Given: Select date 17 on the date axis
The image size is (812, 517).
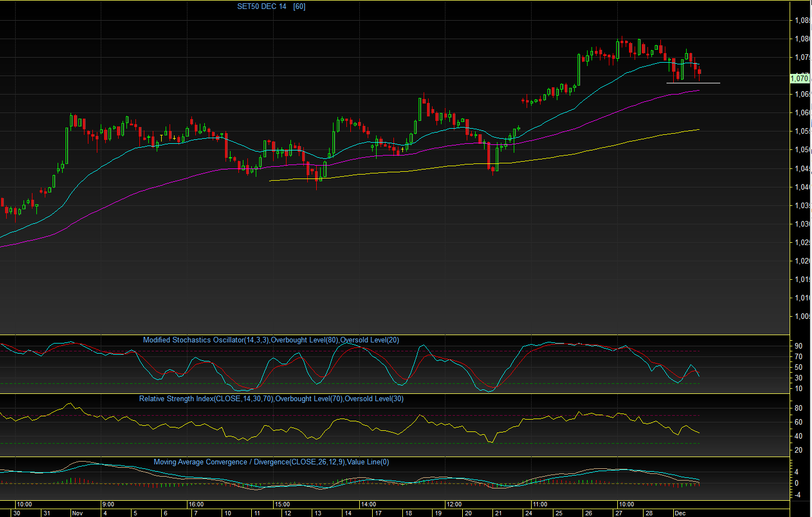Looking at the screenshot, I should [x=378, y=513].
